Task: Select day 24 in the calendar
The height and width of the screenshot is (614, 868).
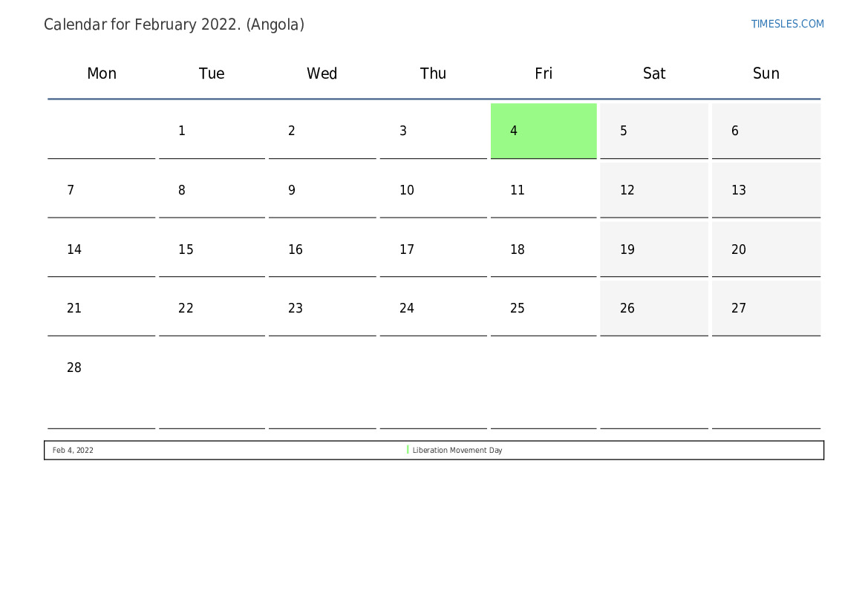Action: (x=434, y=308)
